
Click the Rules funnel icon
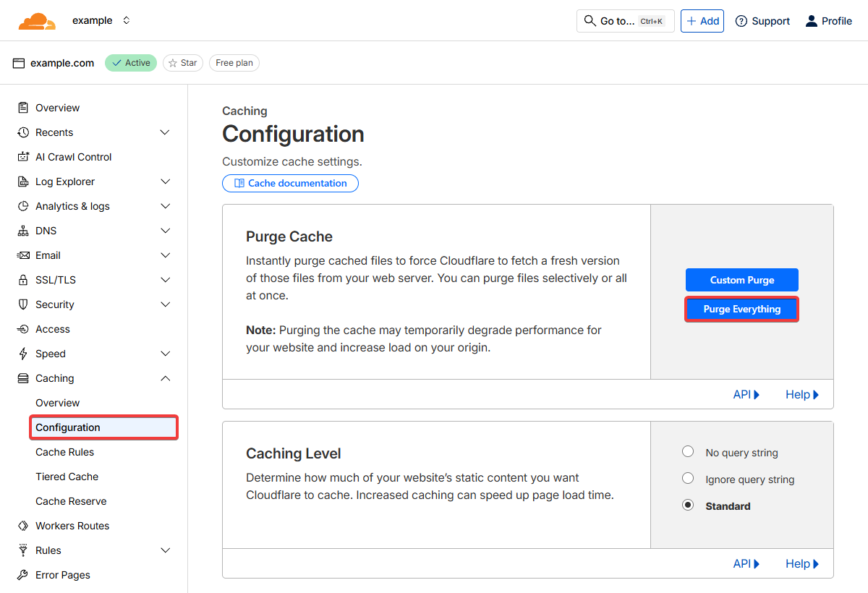point(23,550)
